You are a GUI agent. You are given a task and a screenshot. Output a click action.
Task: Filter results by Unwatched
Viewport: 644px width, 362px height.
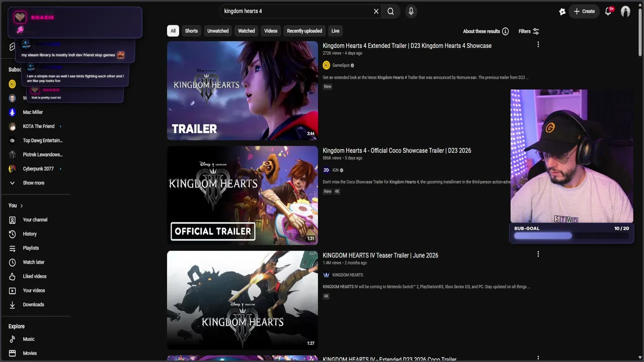point(218,31)
